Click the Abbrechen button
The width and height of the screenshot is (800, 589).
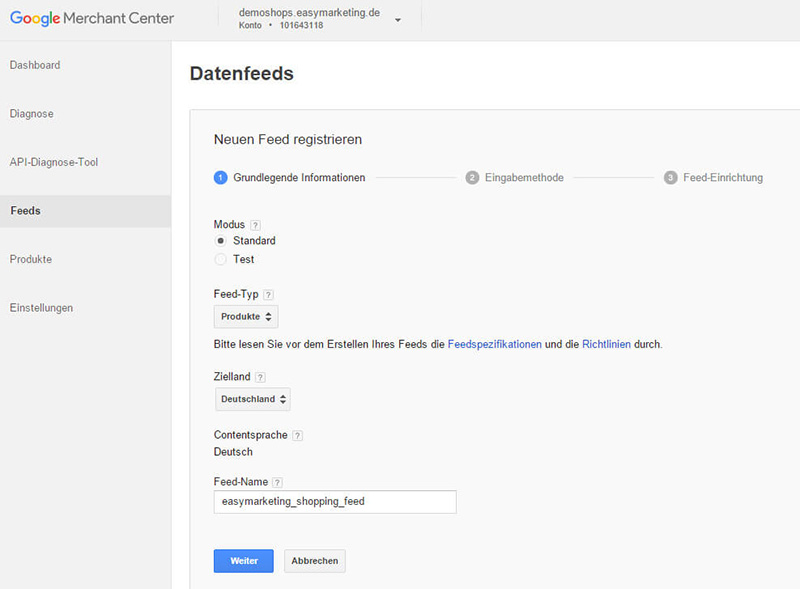pyautogui.click(x=314, y=561)
